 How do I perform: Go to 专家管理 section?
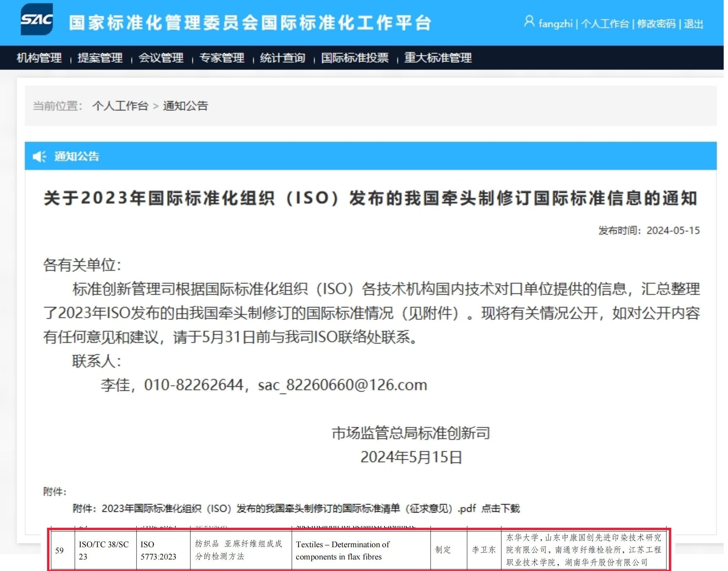[x=222, y=58]
